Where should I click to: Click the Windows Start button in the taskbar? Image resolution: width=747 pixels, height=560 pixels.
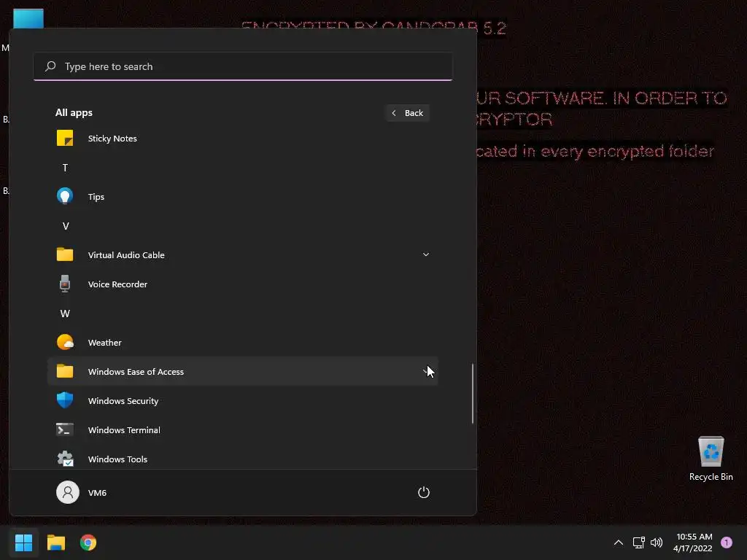(x=23, y=542)
